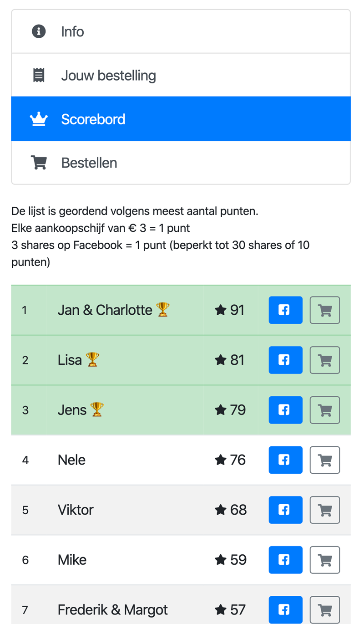Order via cart icon for Viktor
Screen dimensions: 364x624
[325, 510]
